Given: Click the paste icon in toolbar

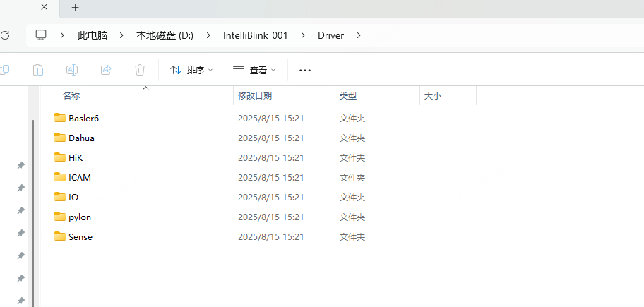Looking at the screenshot, I should [38, 70].
